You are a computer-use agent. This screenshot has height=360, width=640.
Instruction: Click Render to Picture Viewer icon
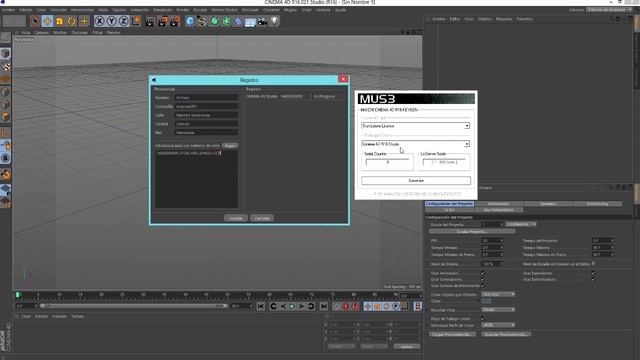tap(163, 21)
